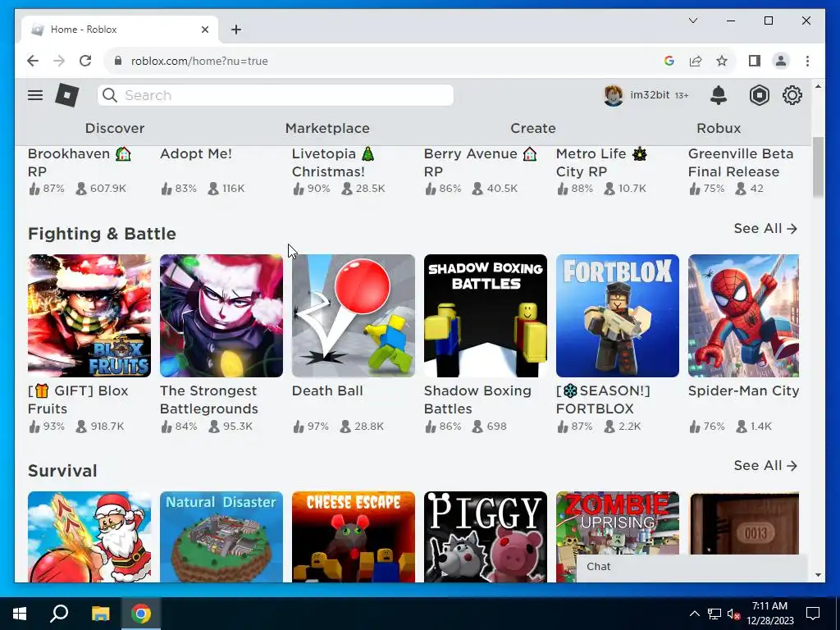
Task: Open Shadow Boxing Battles thumbnail
Action: click(x=486, y=316)
